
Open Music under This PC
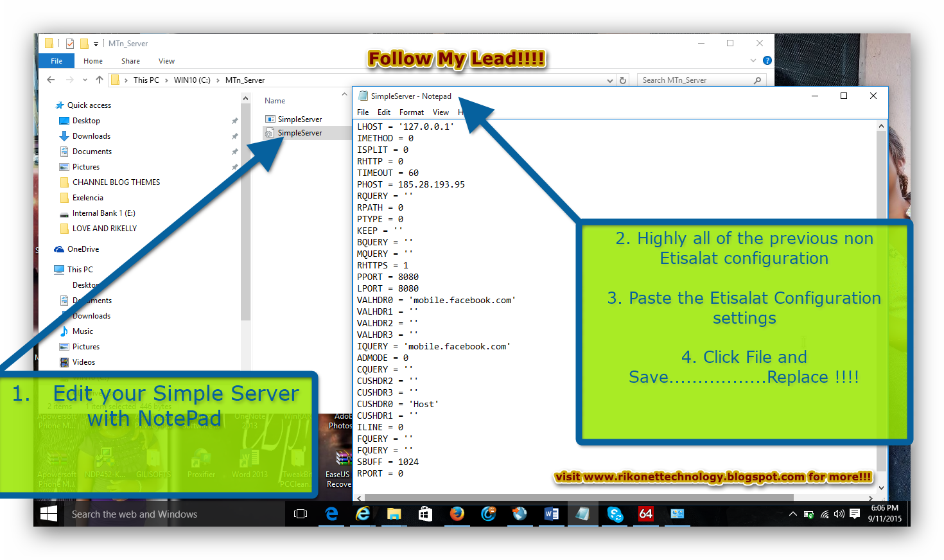point(83,331)
